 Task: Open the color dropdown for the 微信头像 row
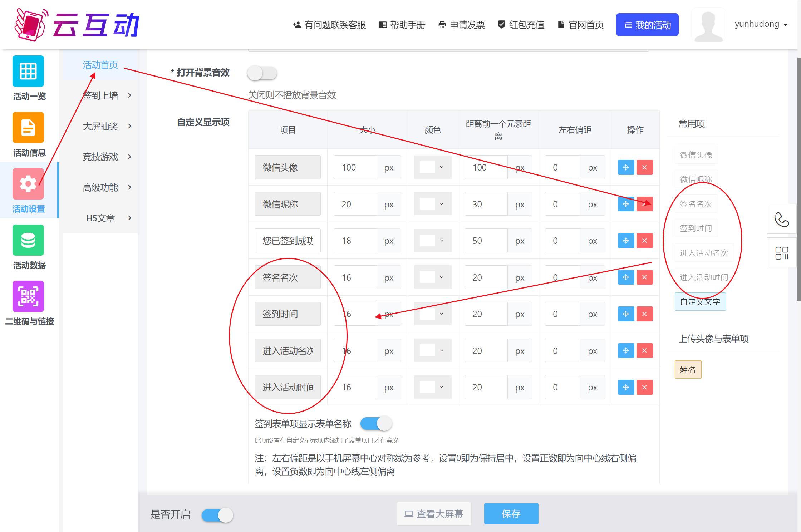(432, 167)
